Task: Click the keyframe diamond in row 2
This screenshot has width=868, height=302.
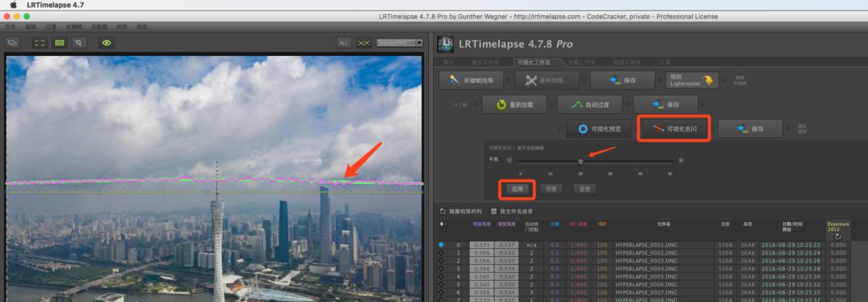Action: coord(441,260)
